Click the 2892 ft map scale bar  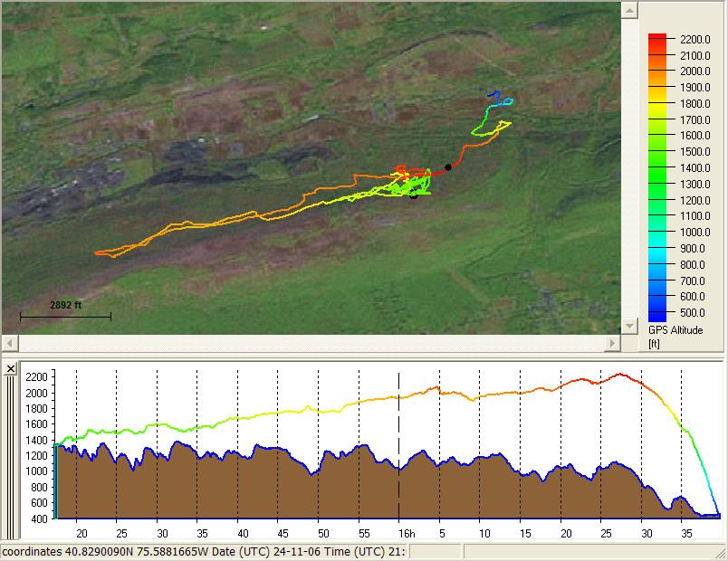click(x=65, y=316)
